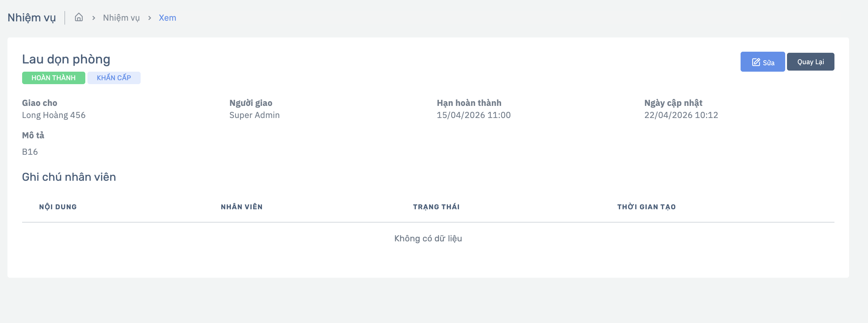The image size is (868, 323).
Task: Select the Xem breadcrumb item
Action: tap(167, 18)
